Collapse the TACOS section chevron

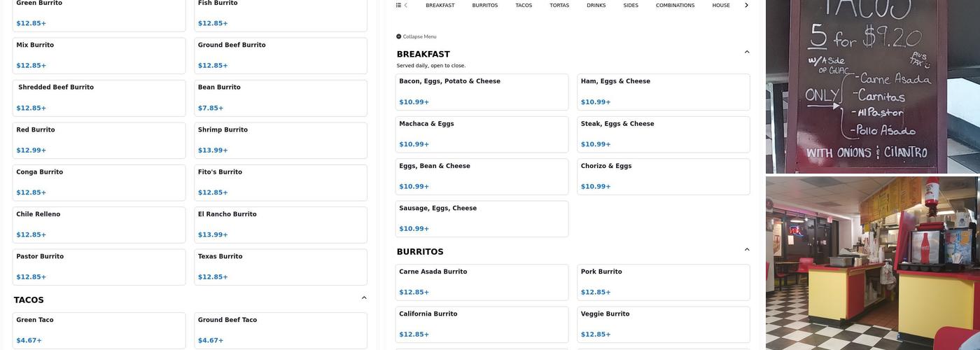tap(364, 297)
